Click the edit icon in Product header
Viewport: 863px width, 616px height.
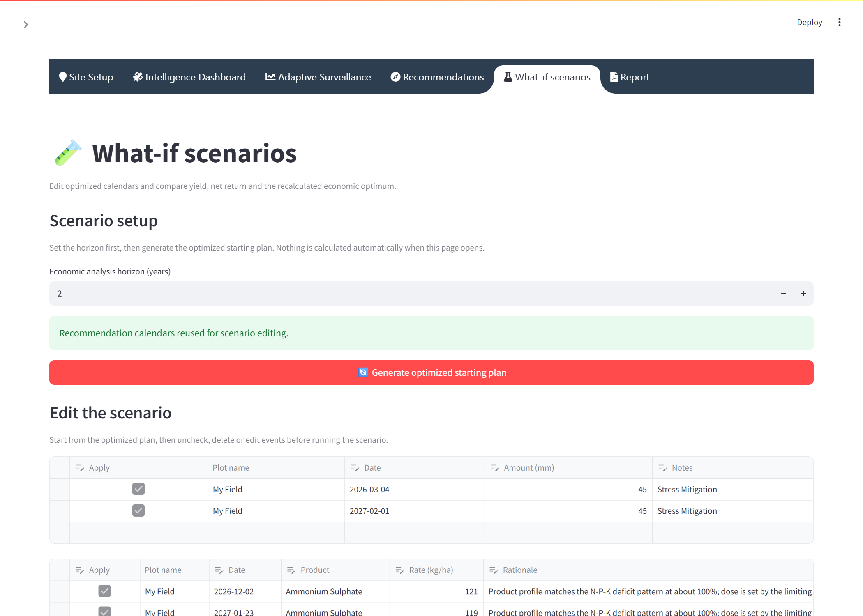pos(291,570)
